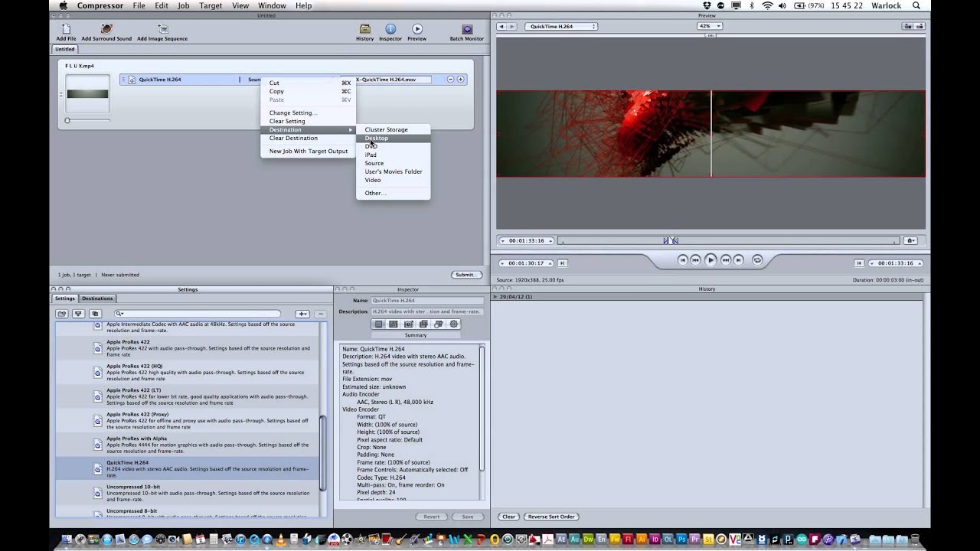Expand the 29/04/12 history entry
This screenshot has height=551, width=980.
click(x=495, y=297)
